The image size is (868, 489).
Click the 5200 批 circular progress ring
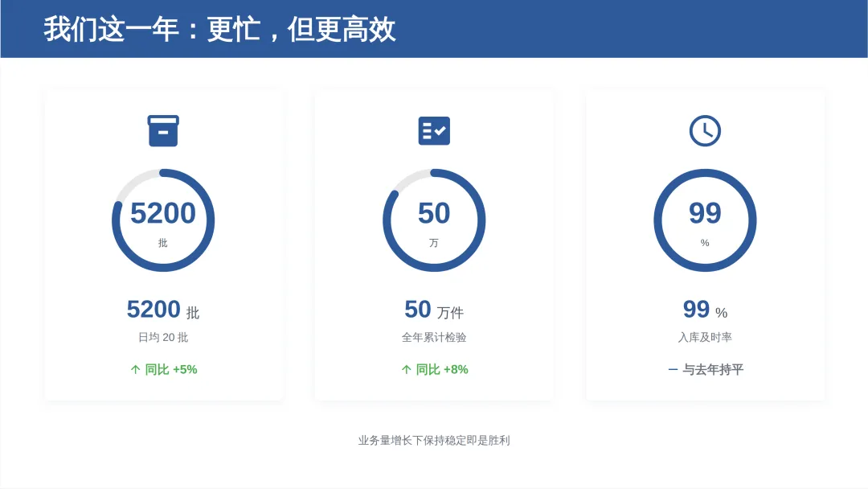pyautogui.click(x=162, y=220)
